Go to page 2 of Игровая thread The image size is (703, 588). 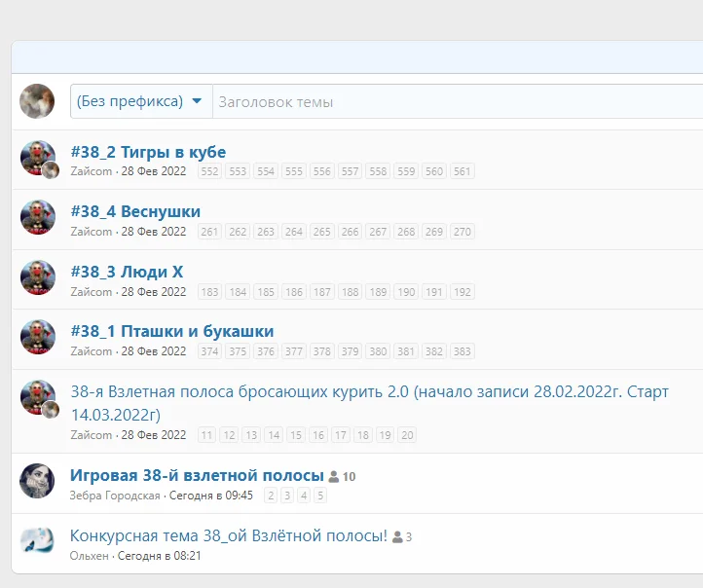pyautogui.click(x=271, y=496)
